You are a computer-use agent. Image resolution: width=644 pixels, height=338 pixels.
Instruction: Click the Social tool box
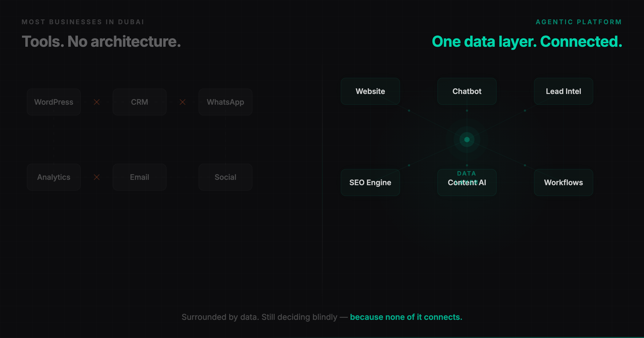click(x=225, y=177)
